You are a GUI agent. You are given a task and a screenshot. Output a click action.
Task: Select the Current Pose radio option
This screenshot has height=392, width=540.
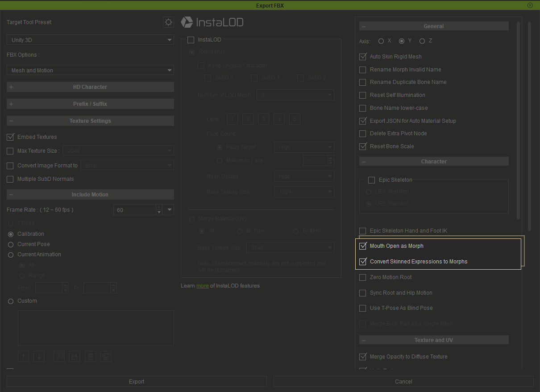tap(11, 244)
